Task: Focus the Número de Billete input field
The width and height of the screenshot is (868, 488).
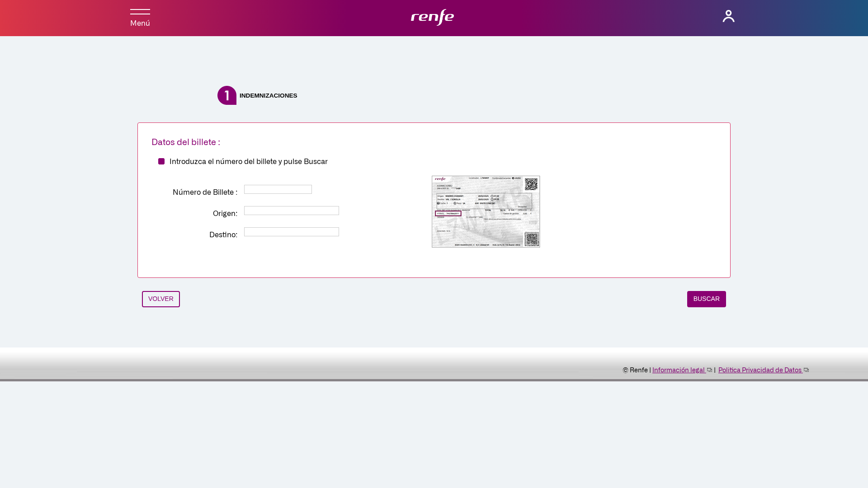Action: (x=278, y=189)
